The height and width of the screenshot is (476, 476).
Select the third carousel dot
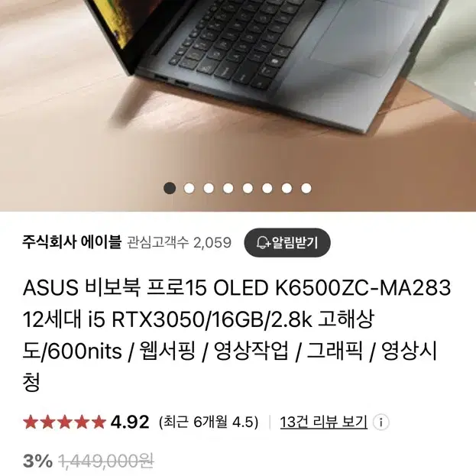coord(209,188)
